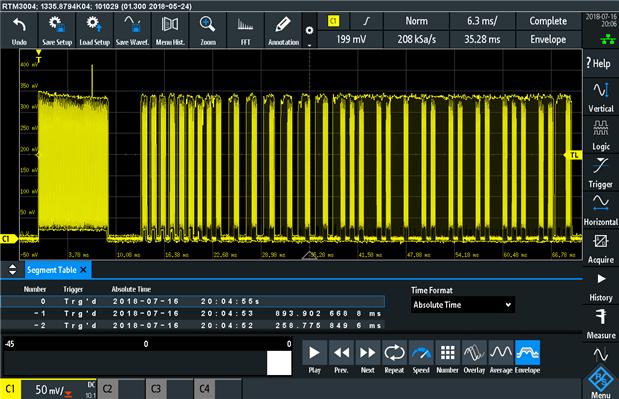Open the Measure menu

(600, 324)
